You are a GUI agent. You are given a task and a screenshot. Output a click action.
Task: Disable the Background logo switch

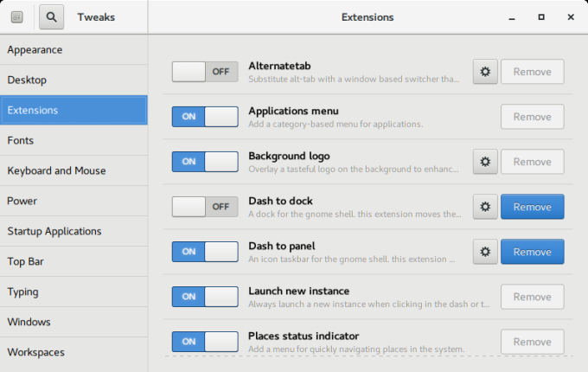coord(205,162)
